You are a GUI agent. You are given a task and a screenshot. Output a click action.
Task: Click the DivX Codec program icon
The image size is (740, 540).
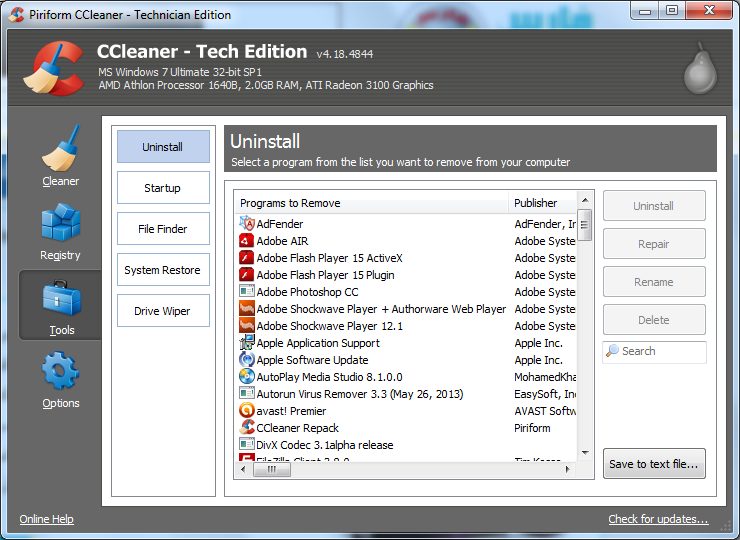247,445
